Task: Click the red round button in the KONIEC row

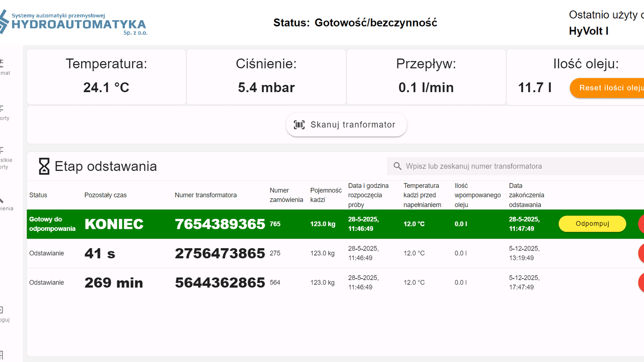Action: pyautogui.click(x=642, y=224)
